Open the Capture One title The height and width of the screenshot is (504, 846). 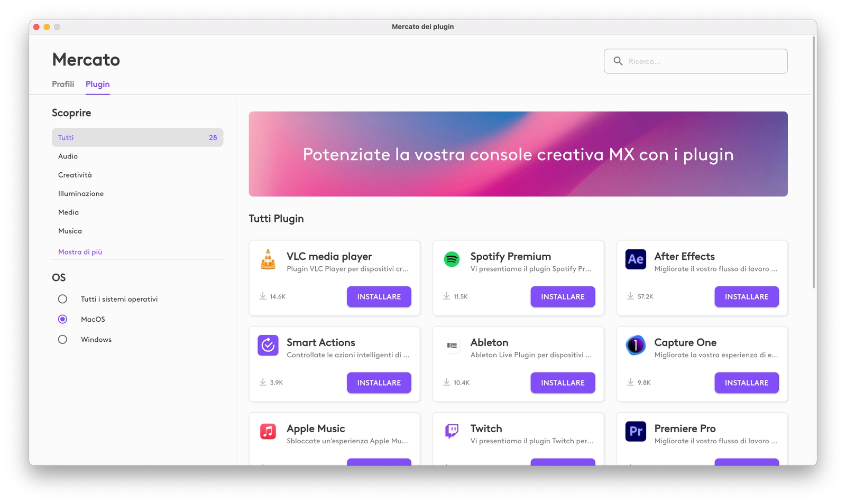685,342
